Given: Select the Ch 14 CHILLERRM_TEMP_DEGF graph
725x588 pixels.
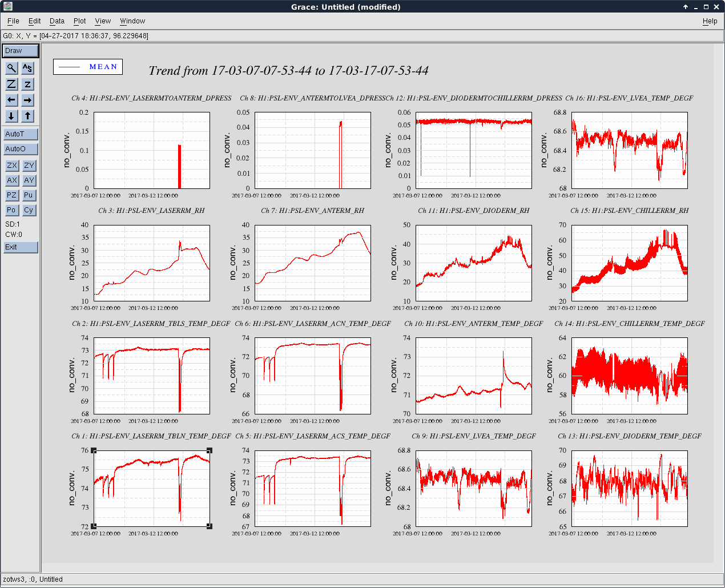Looking at the screenshot, I should 630,376.
